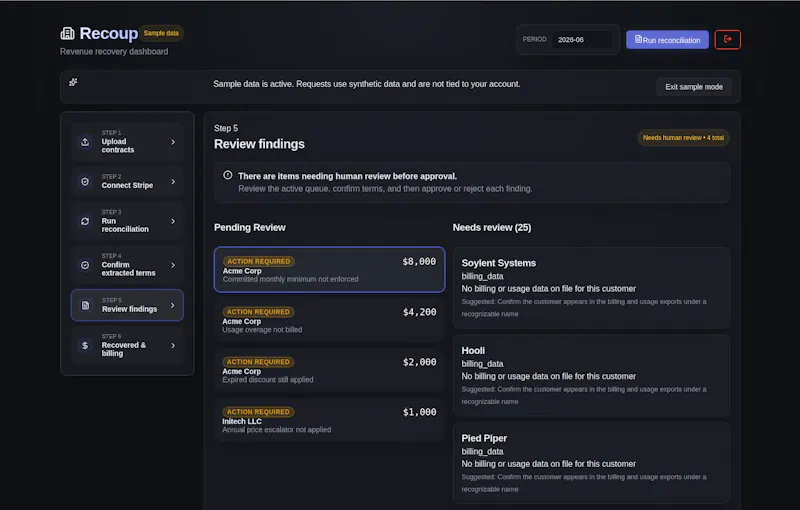Viewport: 800px width, 510px height.
Task: Select the Initech LLC $1,000 finding
Action: click(x=330, y=420)
